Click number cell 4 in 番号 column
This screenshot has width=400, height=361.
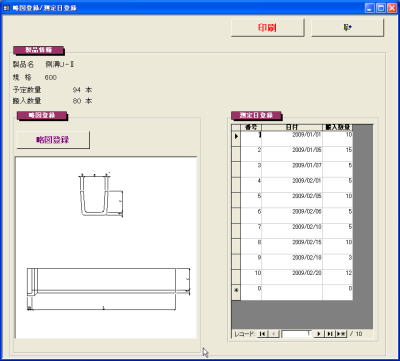pyautogui.click(x=251, y=185)
